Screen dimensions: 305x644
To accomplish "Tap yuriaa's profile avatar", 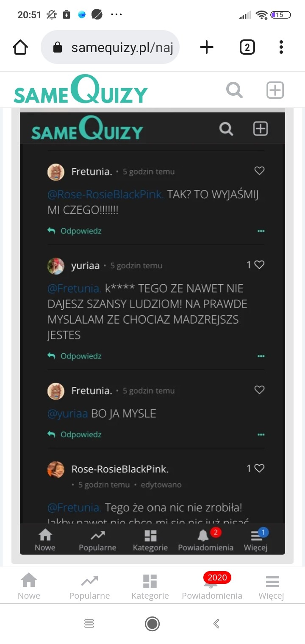I will (56, 266).
